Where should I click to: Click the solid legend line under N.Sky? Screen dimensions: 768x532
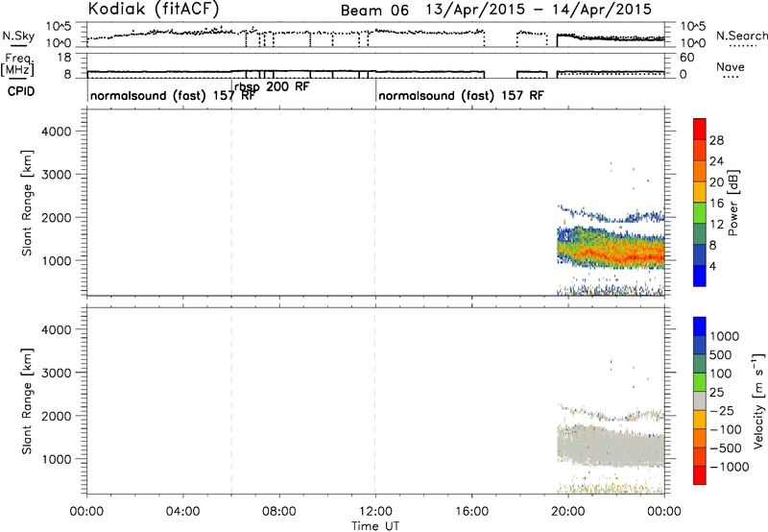[x=18, y=45]
